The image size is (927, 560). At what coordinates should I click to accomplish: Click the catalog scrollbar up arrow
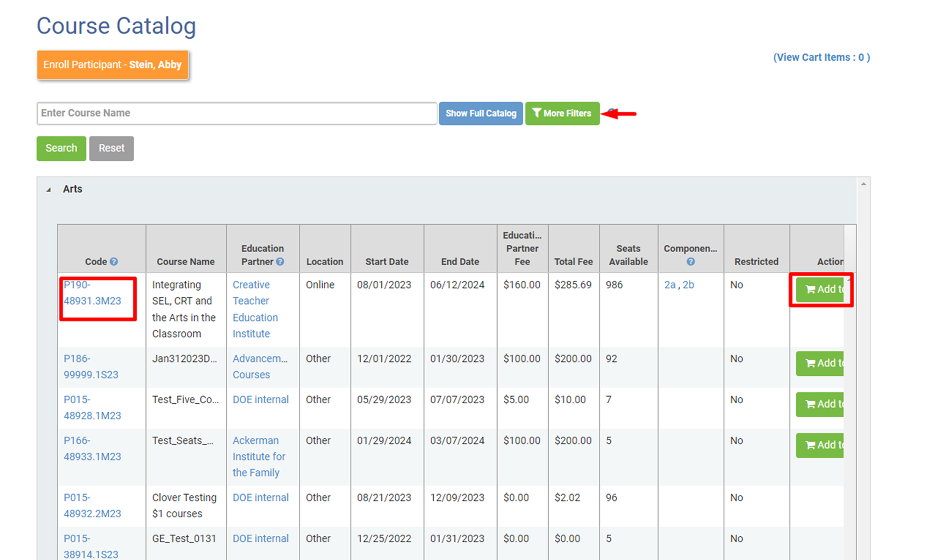863,184
